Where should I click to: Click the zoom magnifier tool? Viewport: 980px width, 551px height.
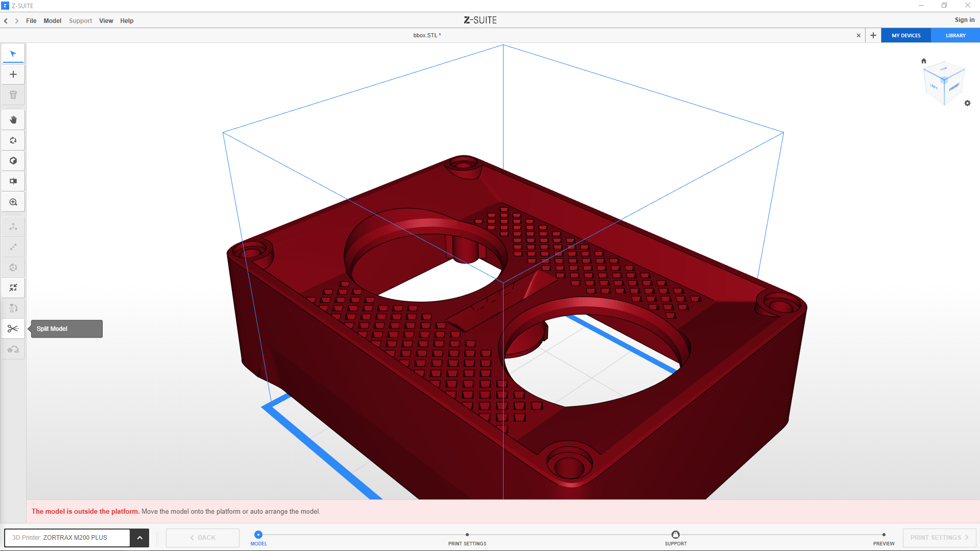point(13,202)
